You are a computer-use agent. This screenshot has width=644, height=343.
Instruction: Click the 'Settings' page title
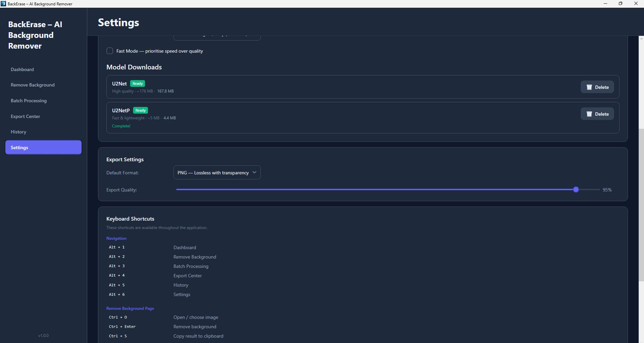(x=118, y=22)
